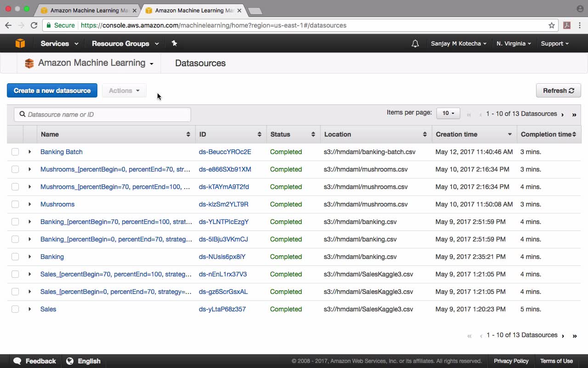
Task: Click Create a new datasource button
Action: coord(52,91)
